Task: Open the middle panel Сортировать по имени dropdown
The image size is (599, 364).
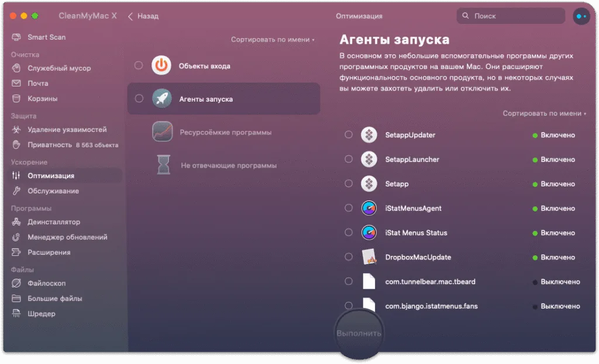Action: [x=273, y=39]
